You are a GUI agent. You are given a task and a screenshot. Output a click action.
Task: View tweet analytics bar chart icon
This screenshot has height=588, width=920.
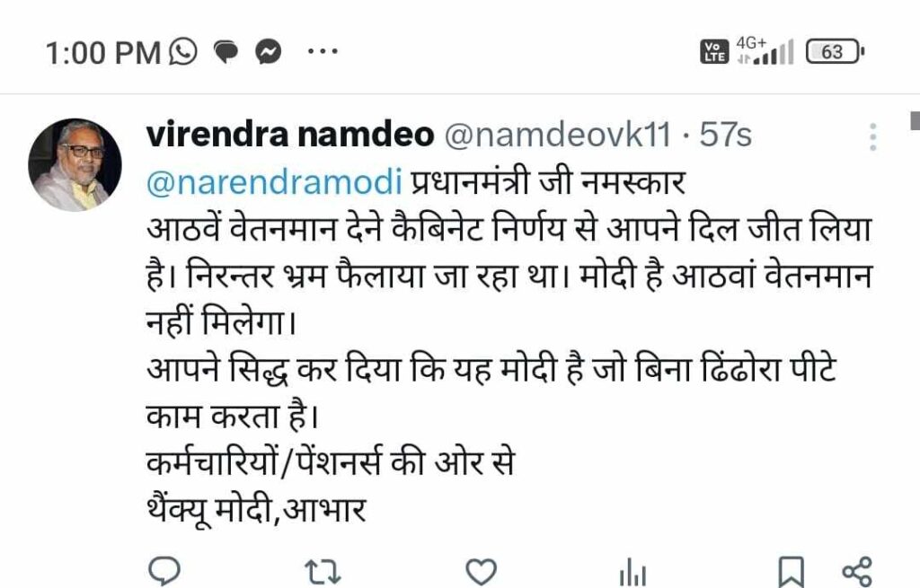click(x=632, y=572)
